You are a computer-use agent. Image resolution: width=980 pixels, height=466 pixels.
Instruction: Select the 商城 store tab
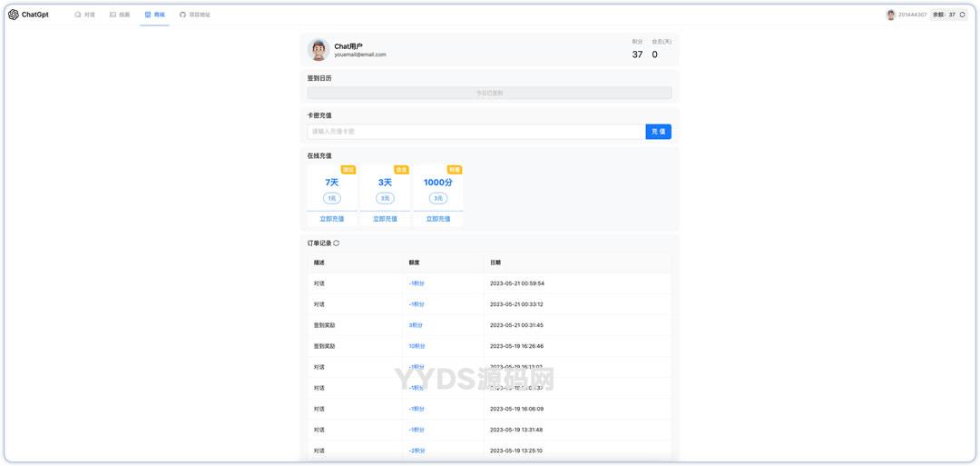(x=154, y=15)
